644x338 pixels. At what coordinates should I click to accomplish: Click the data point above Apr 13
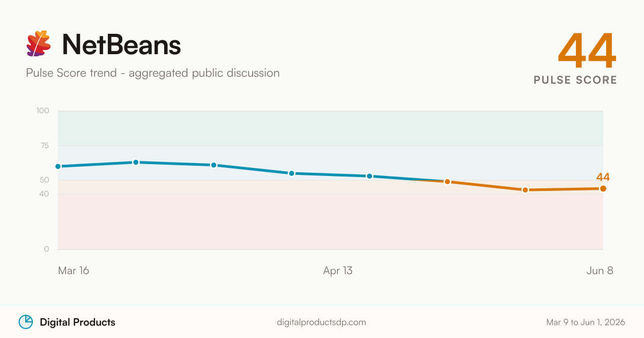pos(370,176)
